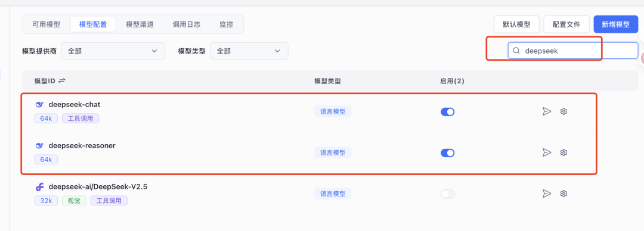The image size is (644, 231).
Task: Click the sort icon beside 模型ID
Action: pos(61,81)
